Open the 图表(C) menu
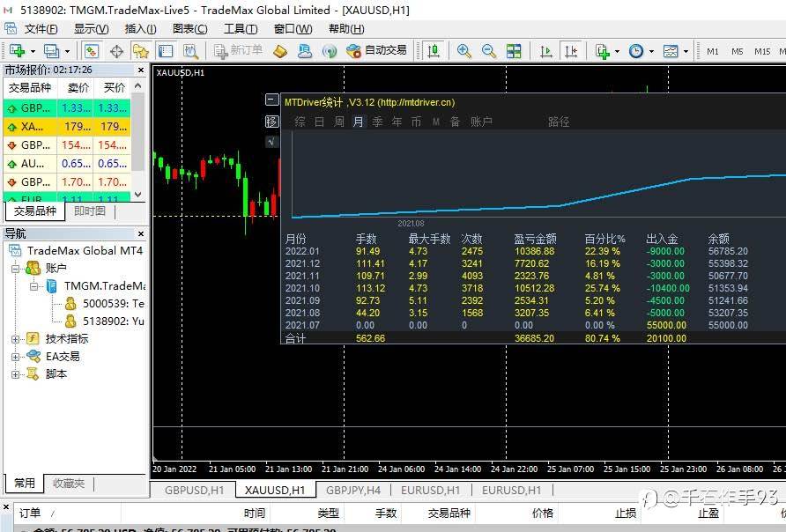786x532 pixels. 190,29
